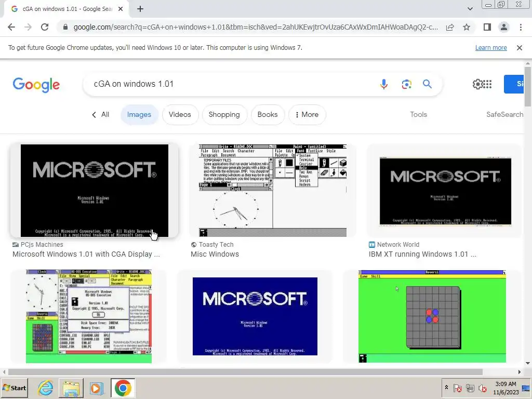This screenshot has width=532, height=399.
Task: Open Windows Explorer folder on taskbar
Action: 71,388
